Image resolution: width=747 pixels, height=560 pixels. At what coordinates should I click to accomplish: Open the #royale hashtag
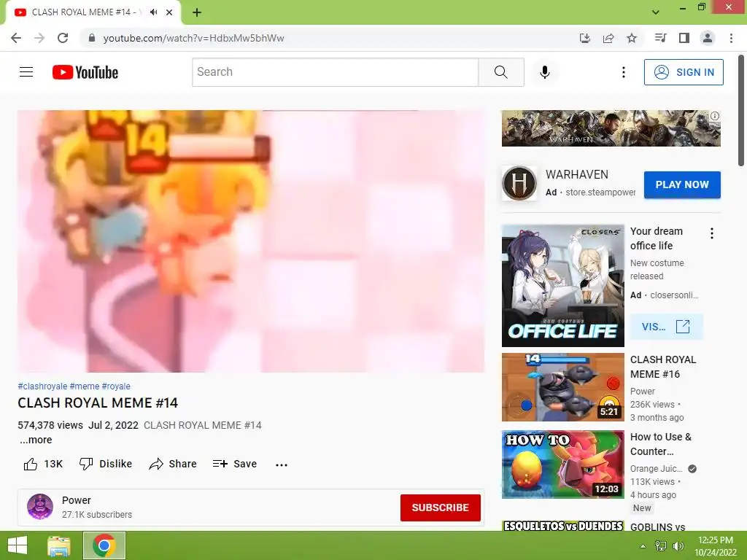pos(116,386)
